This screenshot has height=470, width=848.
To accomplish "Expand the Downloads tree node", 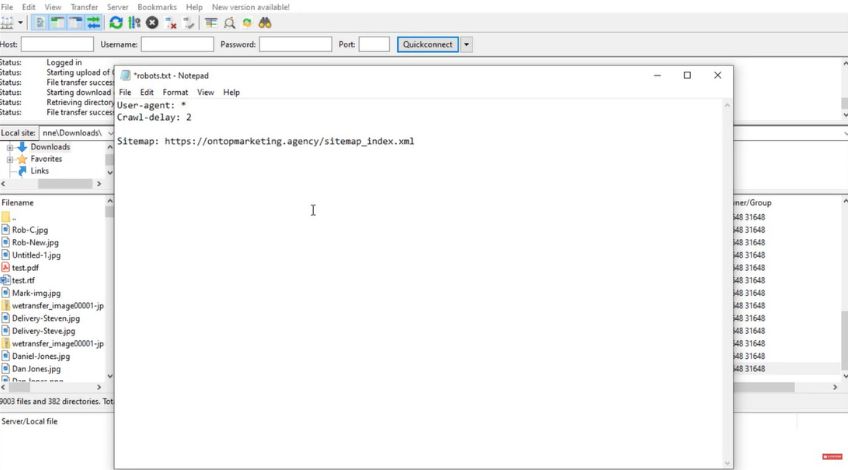I will point(10,147).
